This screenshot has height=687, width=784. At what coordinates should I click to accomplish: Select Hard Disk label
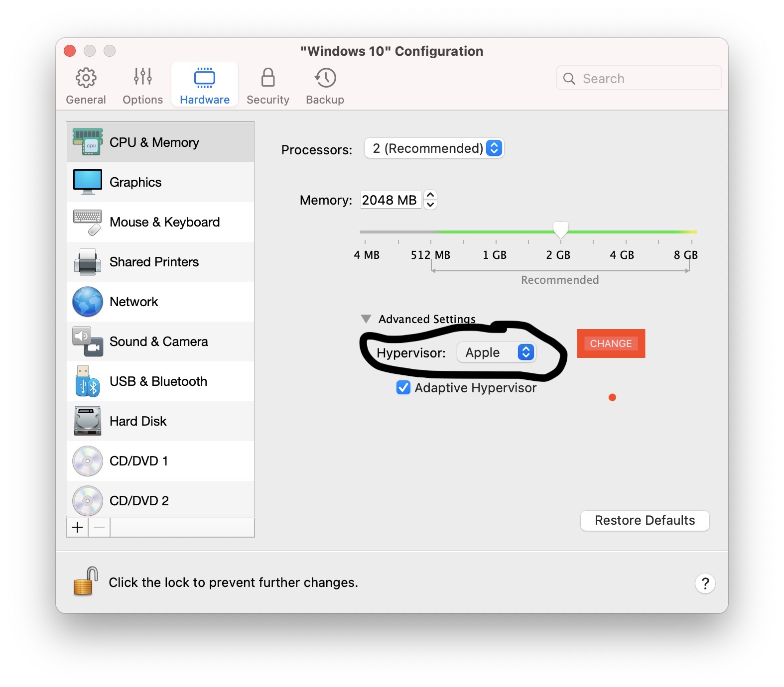pos(138,421)
